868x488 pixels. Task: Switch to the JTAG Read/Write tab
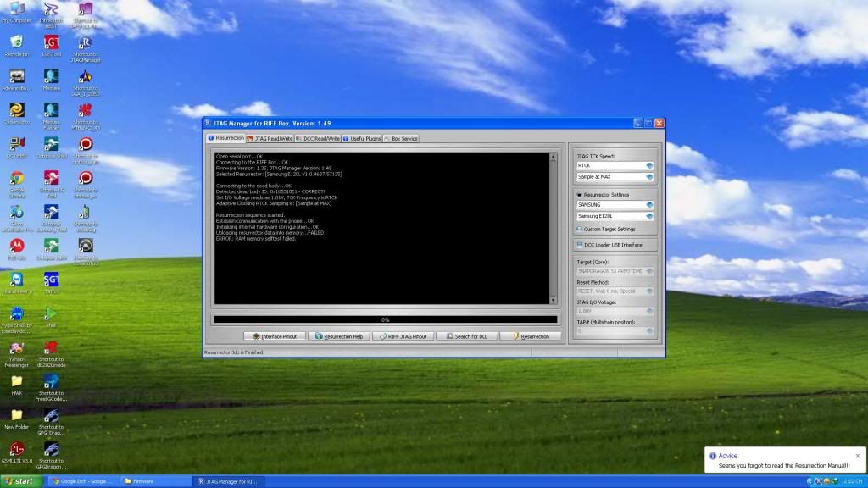(270, 138)
